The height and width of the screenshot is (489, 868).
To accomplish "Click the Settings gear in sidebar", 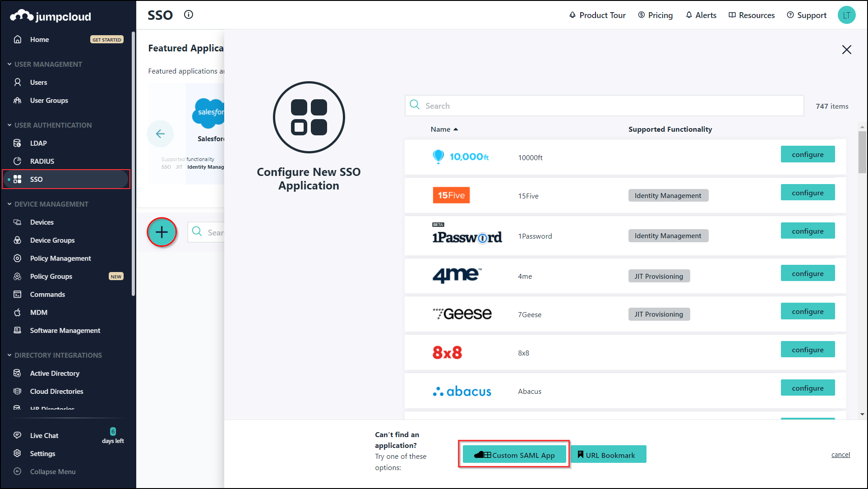I will 18,453.
